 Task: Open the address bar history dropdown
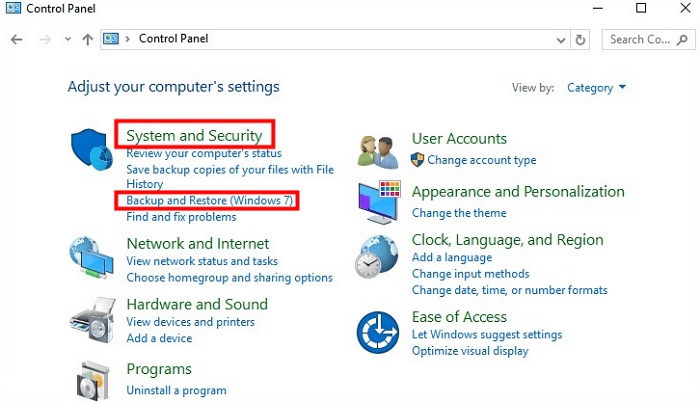561,40
